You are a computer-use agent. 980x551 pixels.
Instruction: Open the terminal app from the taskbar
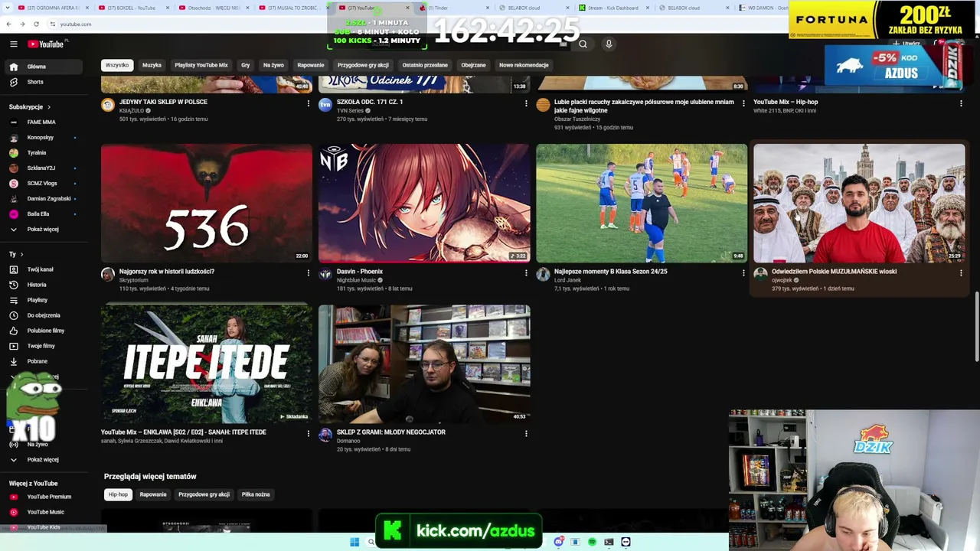tap(609, 542)
